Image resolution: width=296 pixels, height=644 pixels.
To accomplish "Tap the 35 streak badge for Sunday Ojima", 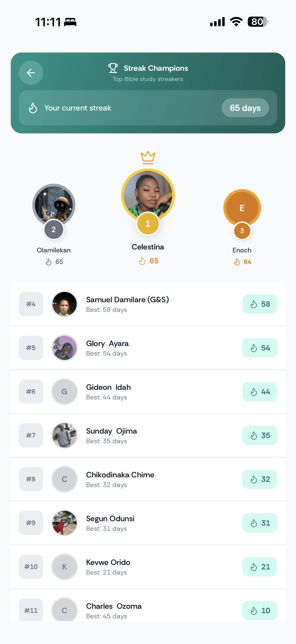I will pyautogui.click(x=260, y=435).
